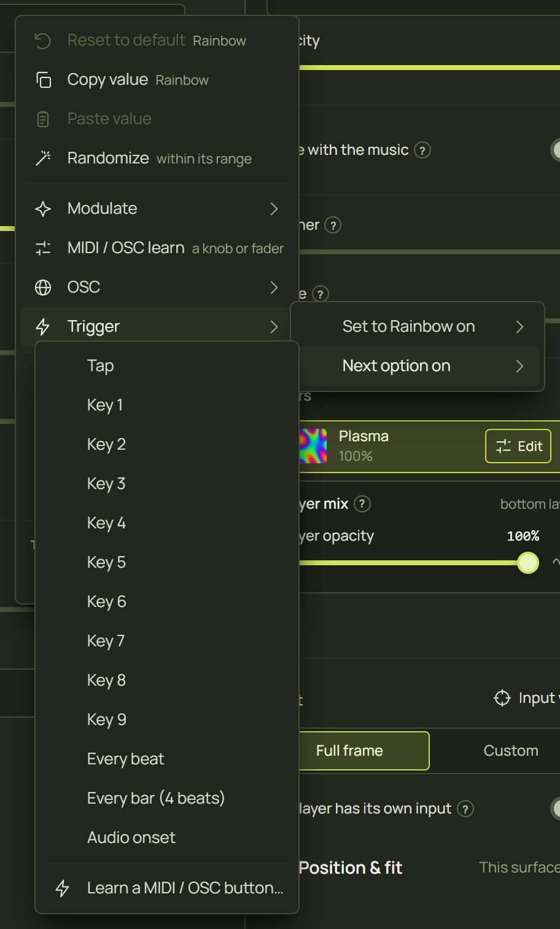
Task: Expand the Trigger submenu arrow
Action: tap(274, 327)
